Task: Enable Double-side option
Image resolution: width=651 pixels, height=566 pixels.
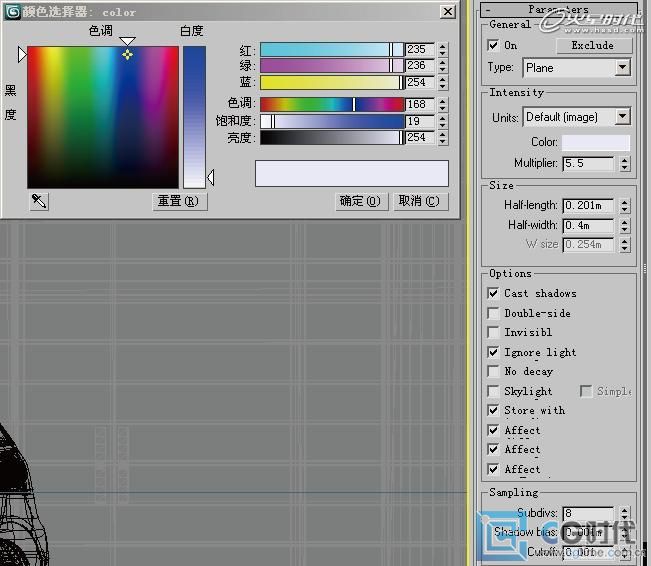Action: pos(493,313)
